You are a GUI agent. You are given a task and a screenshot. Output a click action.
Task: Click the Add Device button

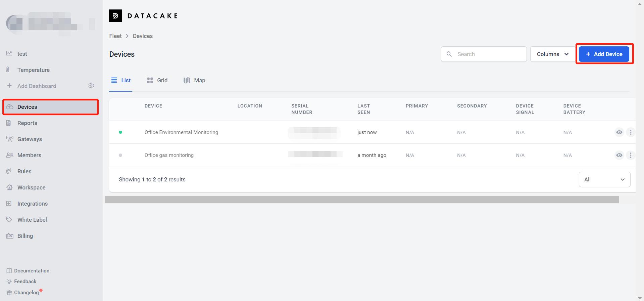tap(604, 54)
